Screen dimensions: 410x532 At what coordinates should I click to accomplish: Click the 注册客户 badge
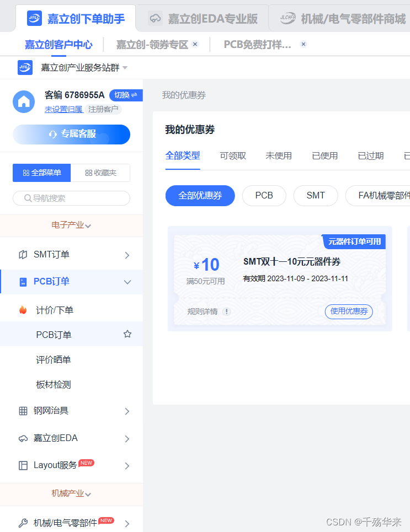tap(103, 109)
